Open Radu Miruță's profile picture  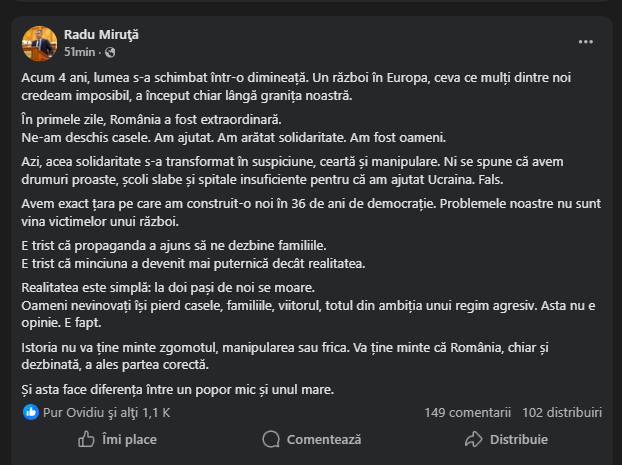(x=38, y=42)
